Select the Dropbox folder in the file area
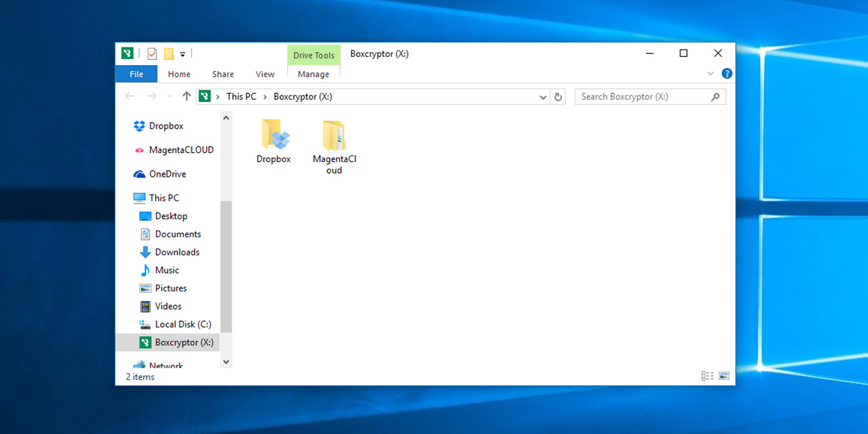The image size is (868, 434). pos(273,140)
